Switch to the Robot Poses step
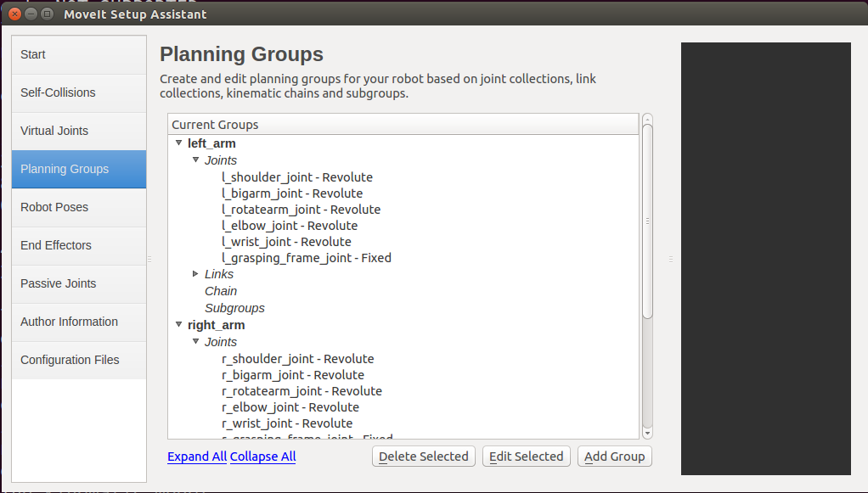This screenshot has height=493, width=868. point(79,208)
